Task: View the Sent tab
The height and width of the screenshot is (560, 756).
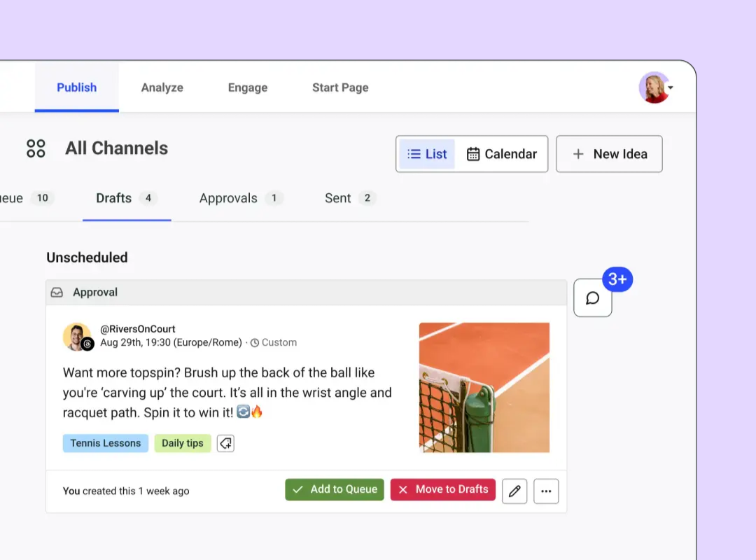Action: click(337, 198)
